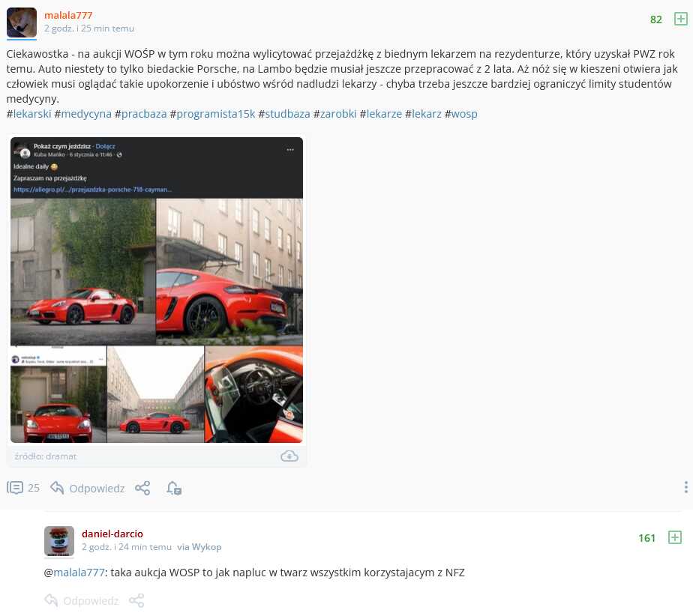Click share icon under daniel-darcio's comment
693x616 pixels.
coord(136,600)
